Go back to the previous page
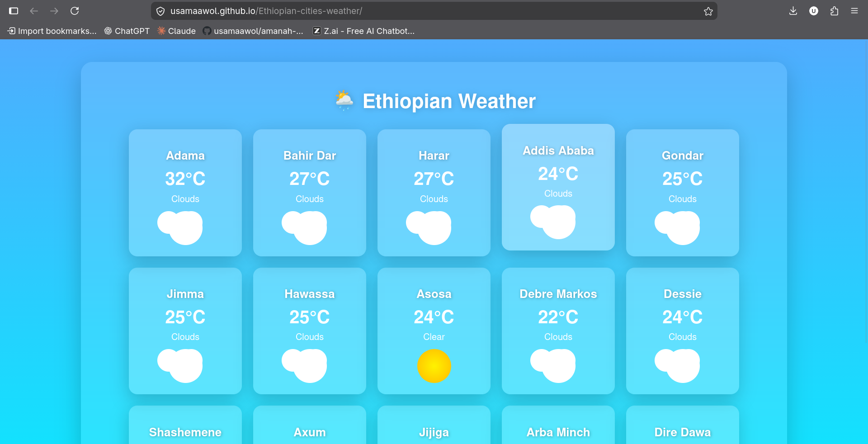The image size is (868, 444). point(34,11)
